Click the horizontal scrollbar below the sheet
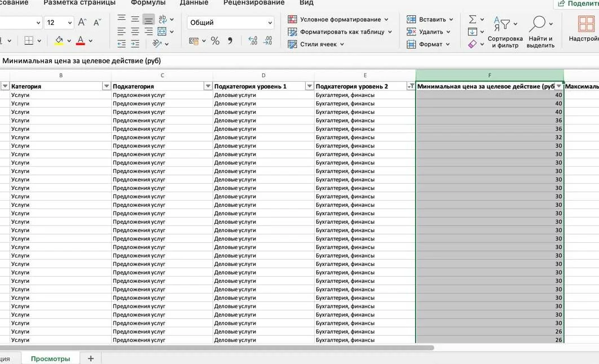 pyautogui.click(x=217, y=348)
